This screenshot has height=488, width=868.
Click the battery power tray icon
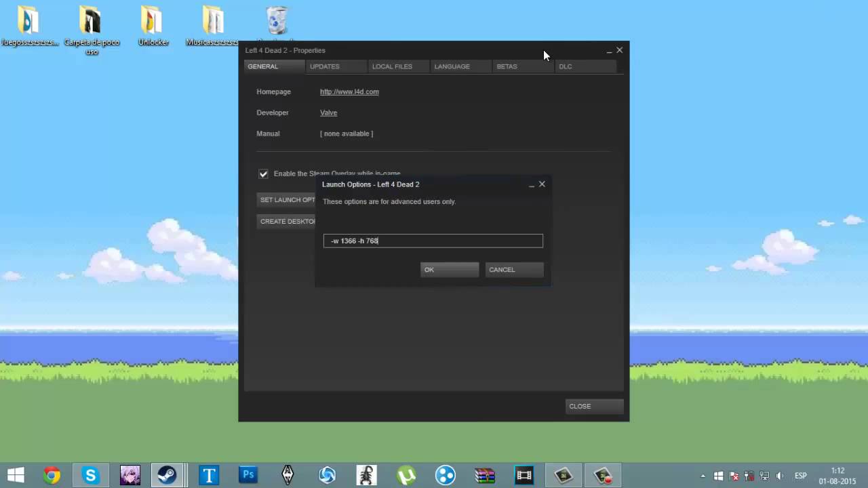[749, 476]
